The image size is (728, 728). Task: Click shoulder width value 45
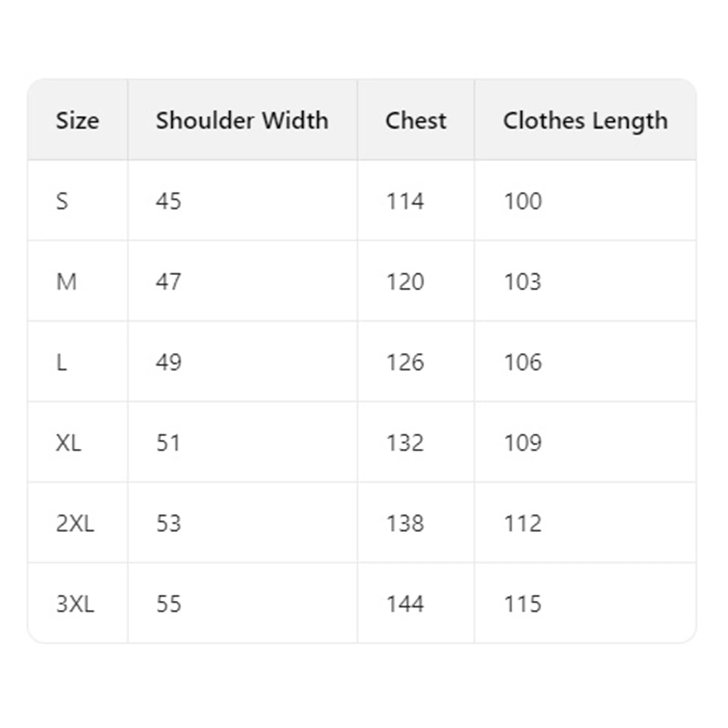pyautogui.click(x=168, y=201)
